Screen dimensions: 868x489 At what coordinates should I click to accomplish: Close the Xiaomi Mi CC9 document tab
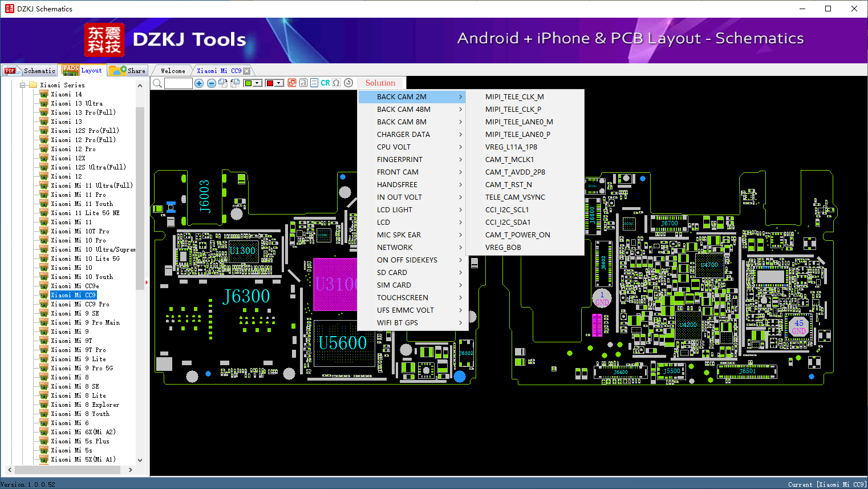click(x=247, y=71)
